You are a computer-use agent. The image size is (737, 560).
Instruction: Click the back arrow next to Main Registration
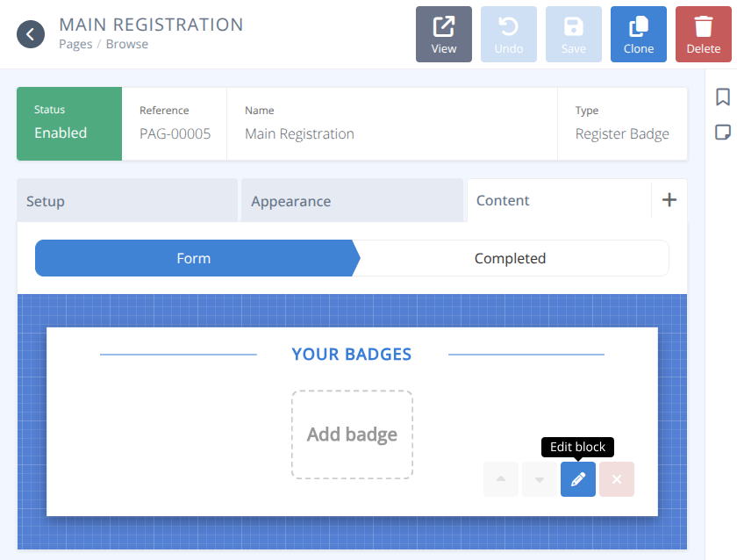coord(32,34)
